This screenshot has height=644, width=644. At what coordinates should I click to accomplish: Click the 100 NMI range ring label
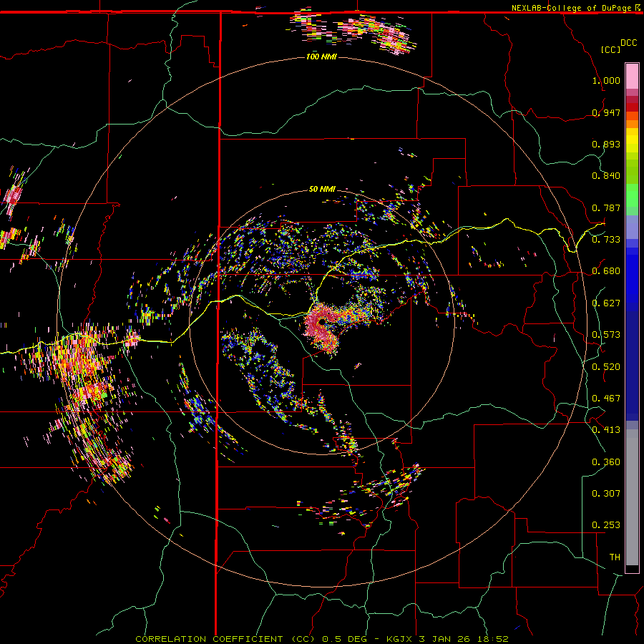coord(321,57)
